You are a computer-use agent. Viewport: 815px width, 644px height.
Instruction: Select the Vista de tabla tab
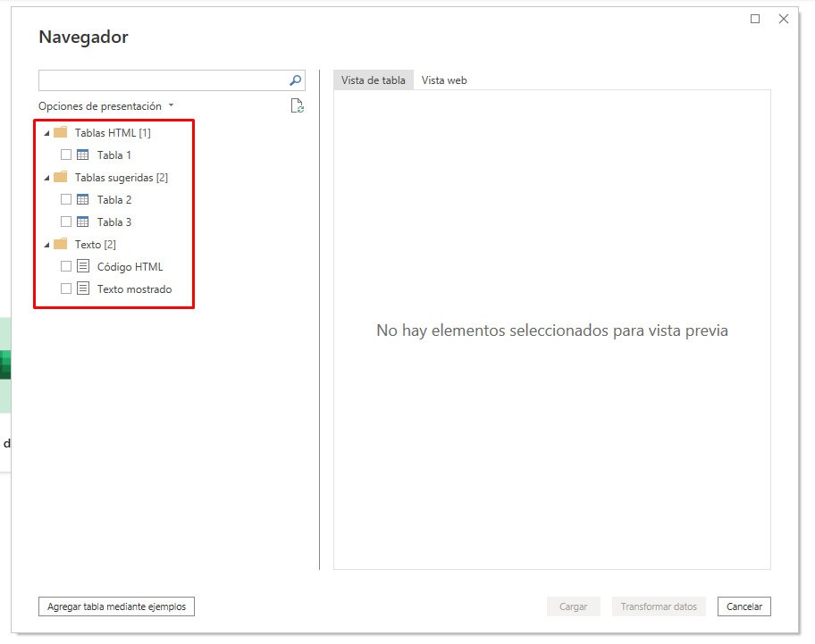373,80
